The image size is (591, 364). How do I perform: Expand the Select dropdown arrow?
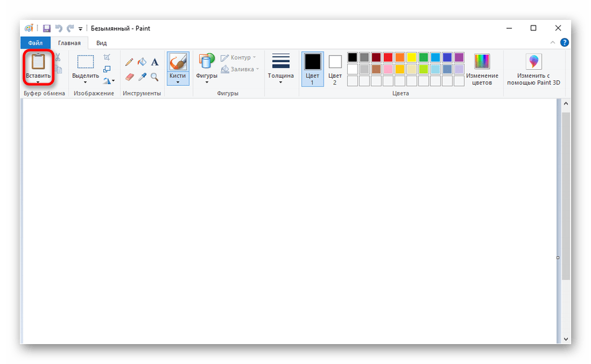[x=86, y=82]
